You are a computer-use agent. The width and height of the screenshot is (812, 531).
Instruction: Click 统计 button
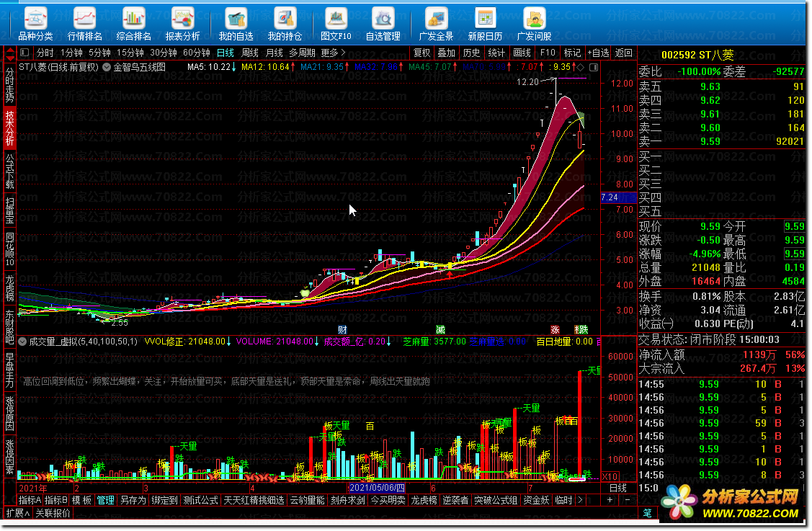click(496, 53)
